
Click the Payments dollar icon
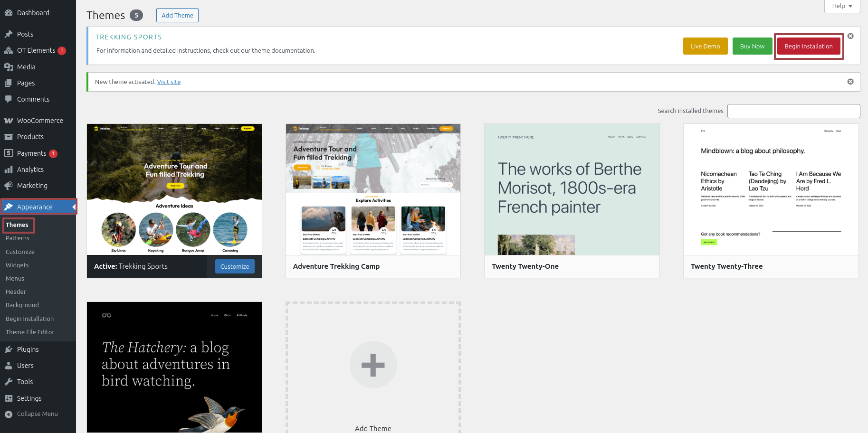(9, 153)
